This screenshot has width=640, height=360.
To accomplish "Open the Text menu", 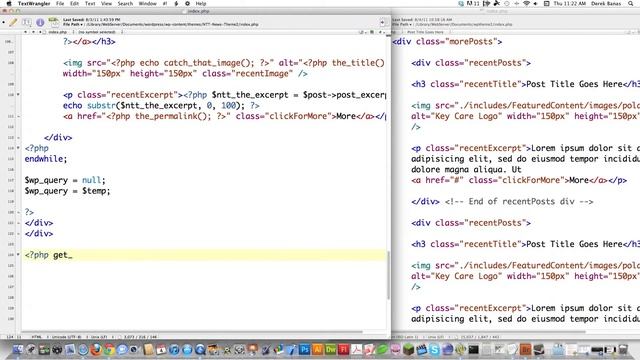I will pos(90,3).
